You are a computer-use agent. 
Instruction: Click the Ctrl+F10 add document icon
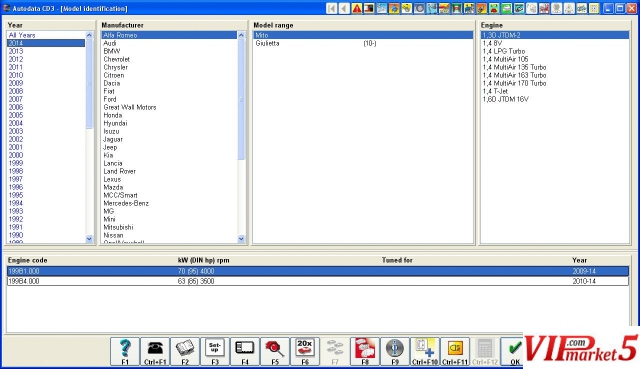[425, 351]
